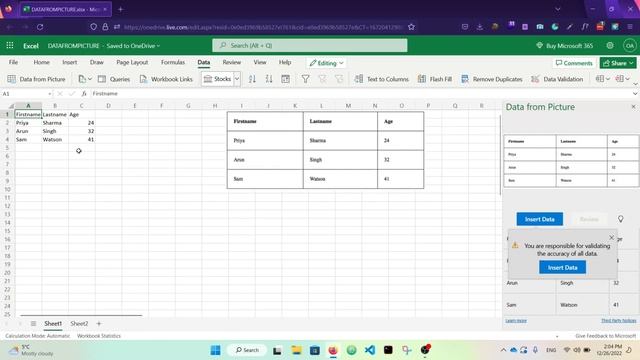Image resolution: width=640 pixels, height=360 pixels.
Task: Expand the Saved to OneDrive file menu
Action: click(x=133, y=46)
